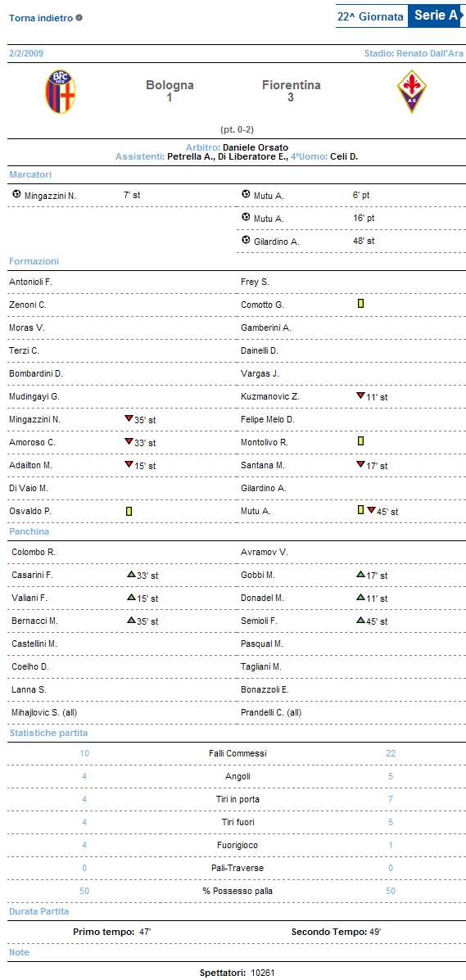Click the Bologna club crest
The image size is (466, 980).
point(60,91)
